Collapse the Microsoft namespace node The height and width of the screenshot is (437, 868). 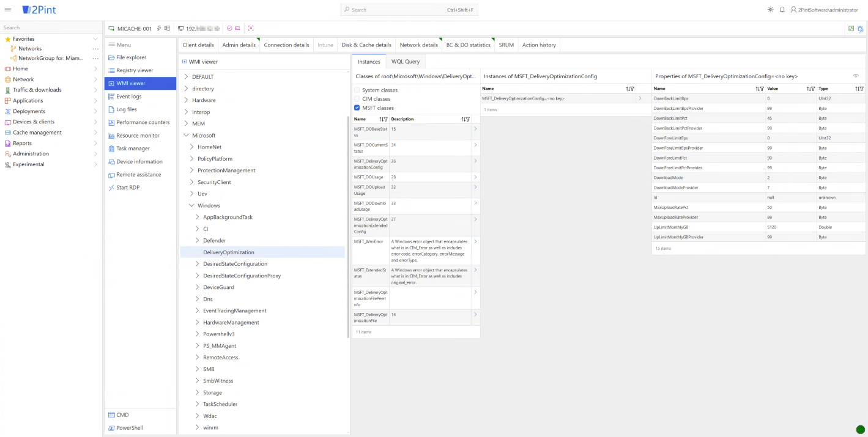click(x=187, y=135)
